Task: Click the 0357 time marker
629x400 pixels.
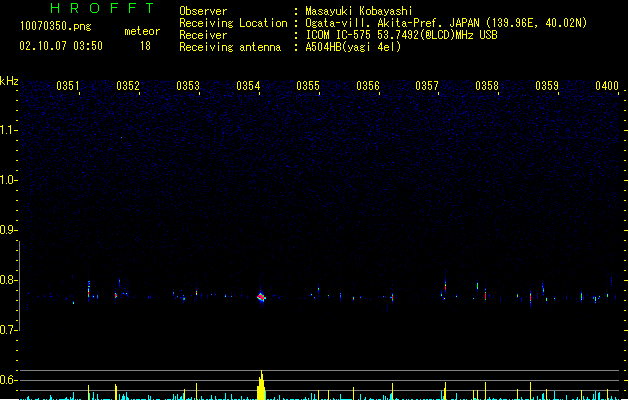Action: (427, 86)
